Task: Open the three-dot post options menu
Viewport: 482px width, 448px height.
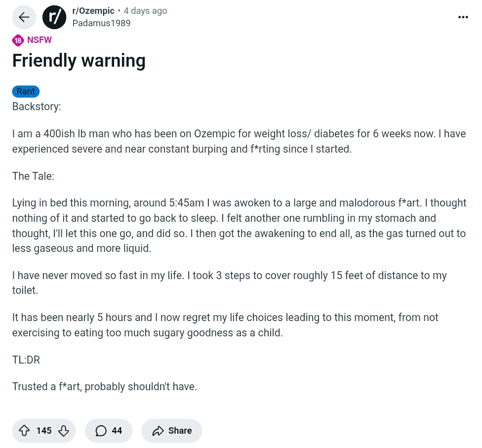Action: tap(463, 17)
